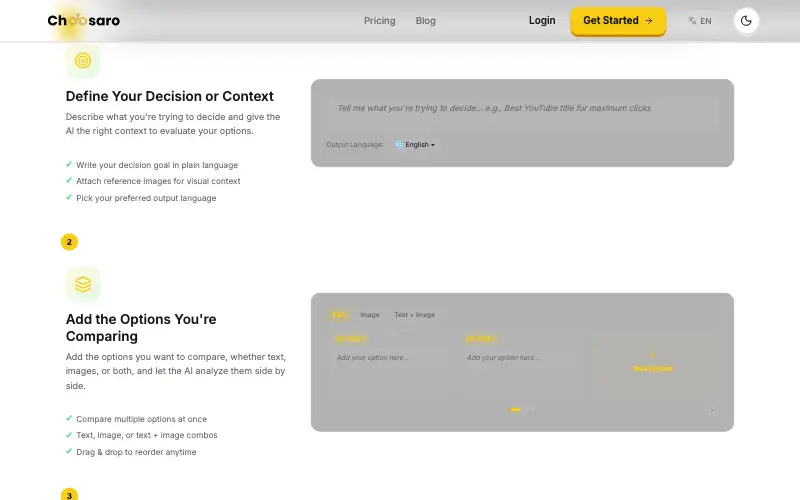This screenshot has height=500, width=800.
Task: Click the globe icon beside English
Action: [399, 145]
